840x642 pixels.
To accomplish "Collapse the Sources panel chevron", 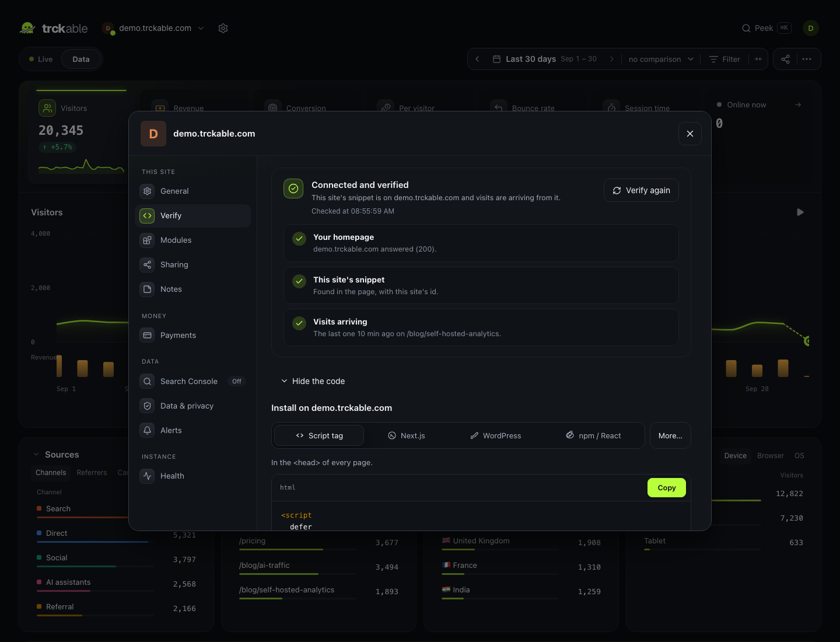I will tap(36, 455).
